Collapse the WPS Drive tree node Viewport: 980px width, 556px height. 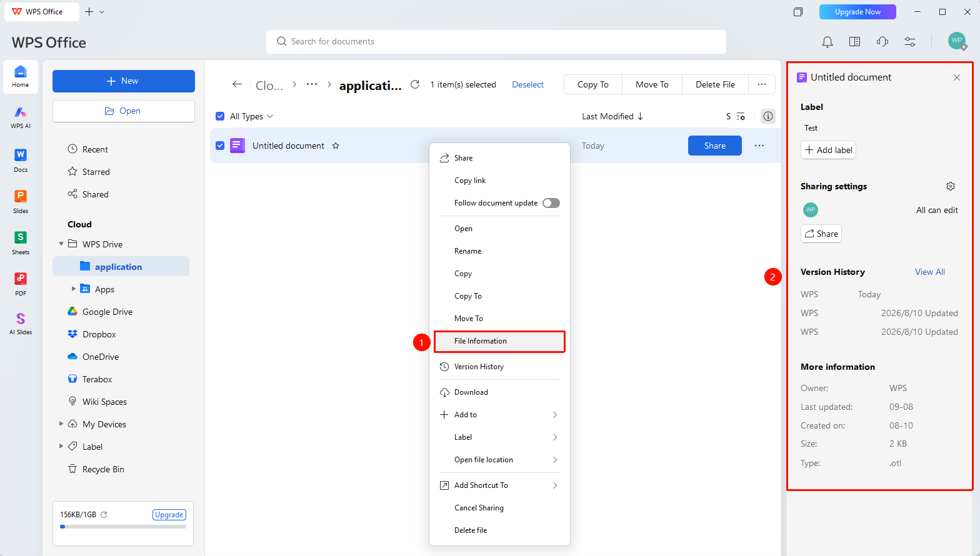61,244
